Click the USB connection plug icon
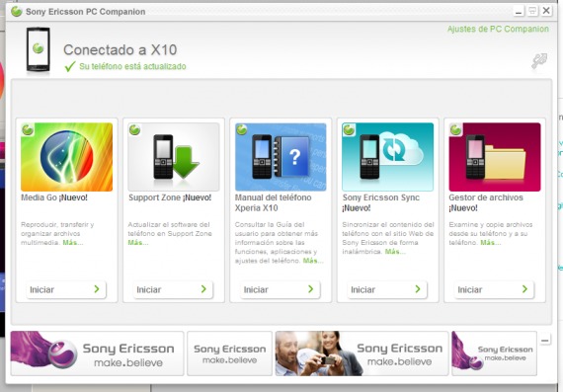This screenshot has width=563, height=392. pos(539,60)
